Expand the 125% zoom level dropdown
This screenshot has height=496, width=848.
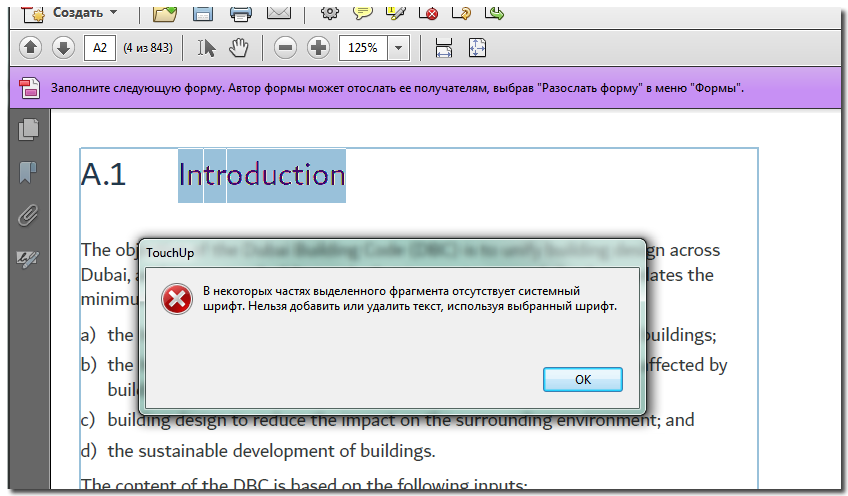pos(399,47)
